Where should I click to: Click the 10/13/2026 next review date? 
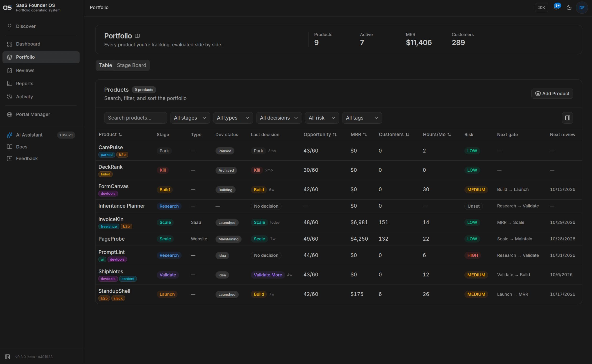(x=562, y=190)
